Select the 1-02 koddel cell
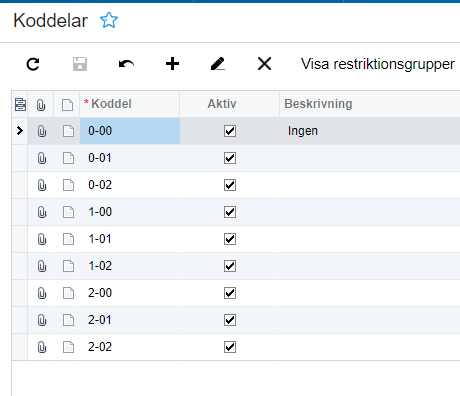460x396 pixels. click(x=130, y=266)
